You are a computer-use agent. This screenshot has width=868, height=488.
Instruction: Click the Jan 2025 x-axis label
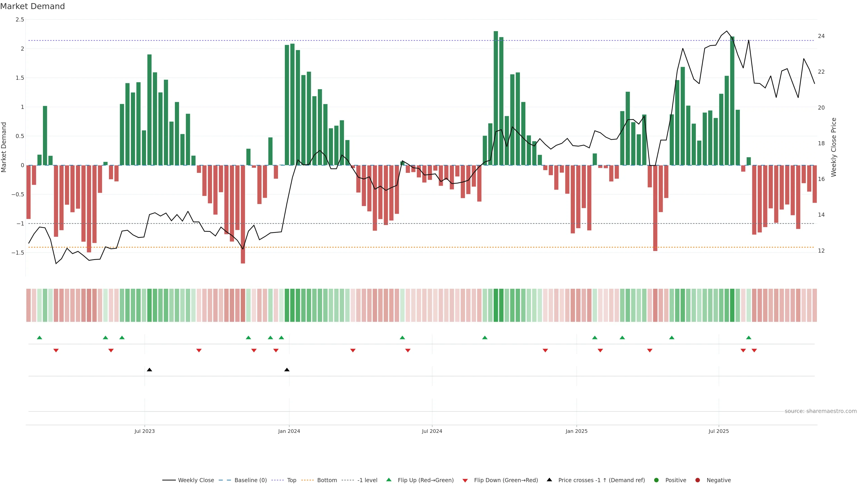pos(576,431)
